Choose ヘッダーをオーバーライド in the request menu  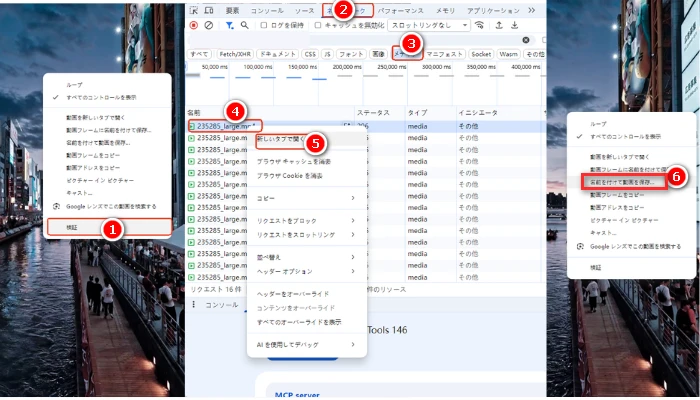[293, 294]
